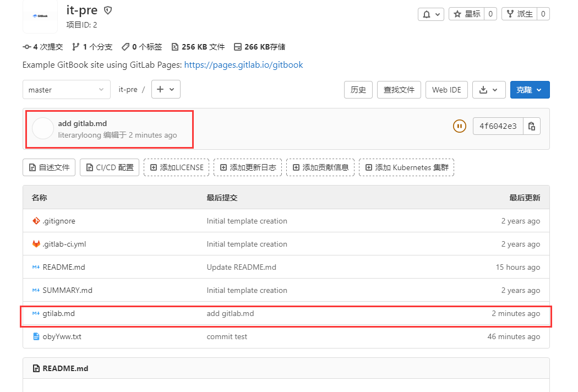This screenshot has width=578, height=392.
Task: Open the CI/CD 配置 button
Action: [110, 167]
